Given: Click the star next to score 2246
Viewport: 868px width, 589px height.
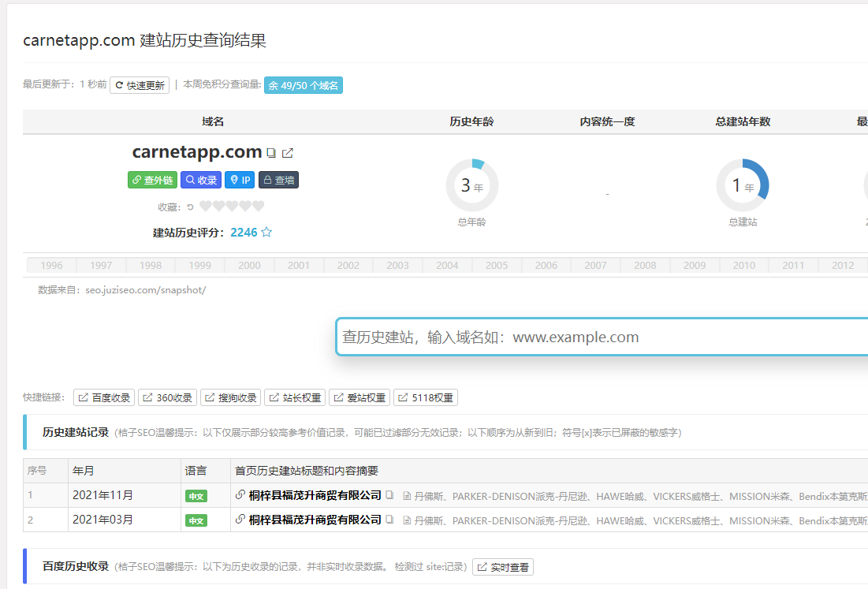Looking at the screenshot, I should [x=266, y=233].
